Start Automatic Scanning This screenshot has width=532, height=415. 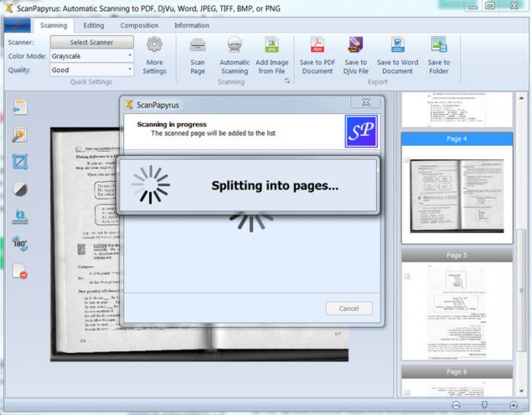(x=234, y=45)
